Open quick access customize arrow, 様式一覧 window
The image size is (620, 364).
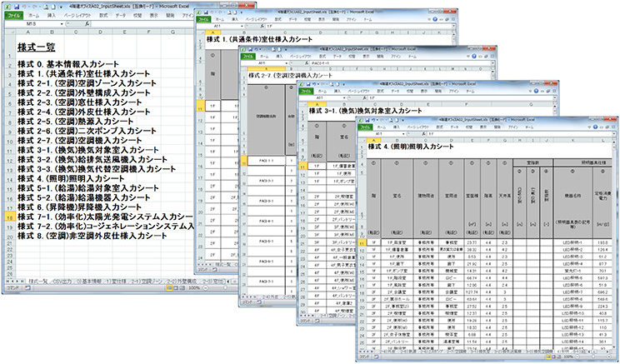(62, 7)
